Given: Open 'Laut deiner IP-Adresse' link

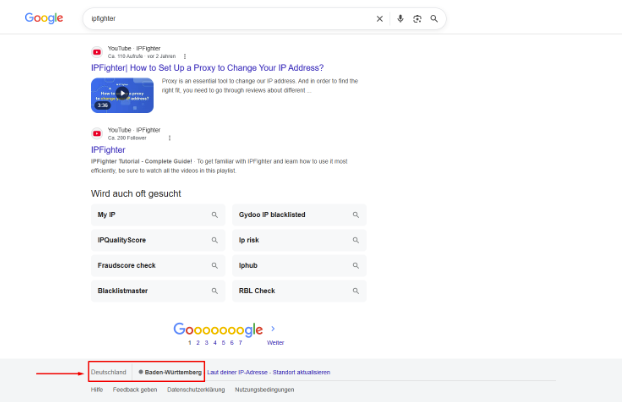Looking at the screenshot, I should 237,372.
